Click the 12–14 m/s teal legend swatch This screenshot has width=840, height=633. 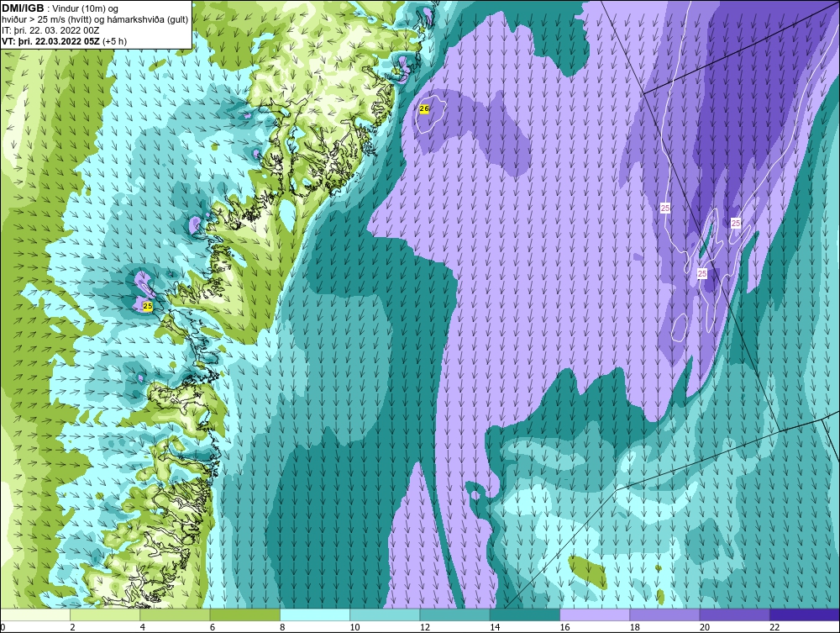[x=454, y=615]
